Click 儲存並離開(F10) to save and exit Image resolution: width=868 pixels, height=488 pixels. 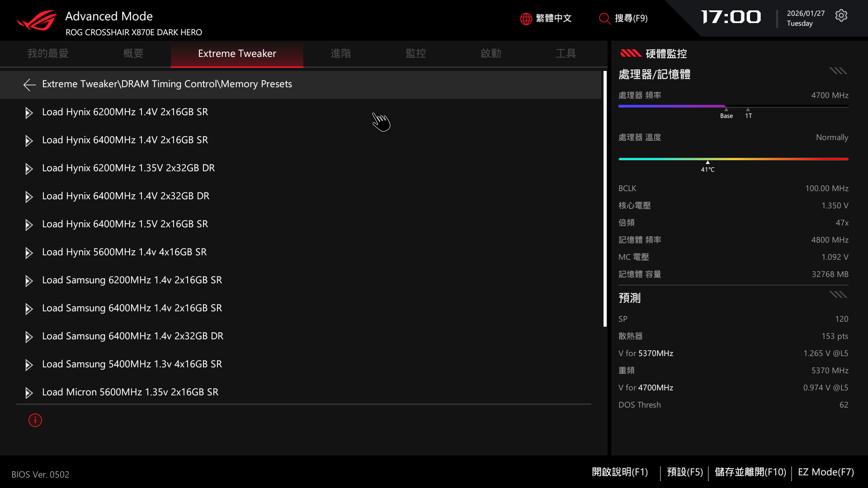750,472
